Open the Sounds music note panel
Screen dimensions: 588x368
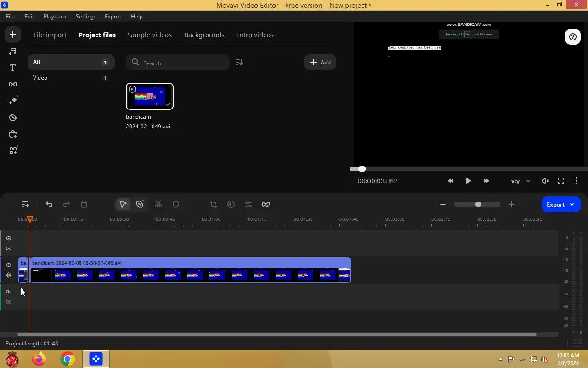pyautogui.click(x=13, y=51)
